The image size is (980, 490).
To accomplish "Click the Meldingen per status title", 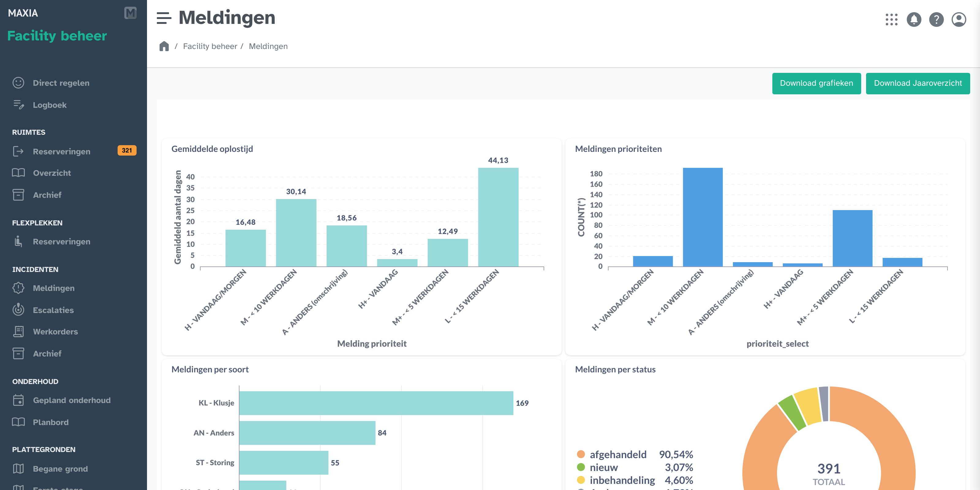I will click(616, 369).
